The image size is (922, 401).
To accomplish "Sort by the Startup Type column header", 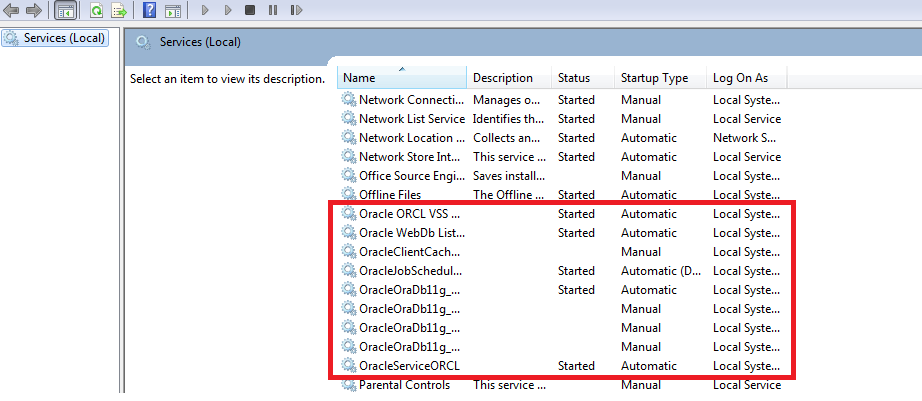I will click(x=660, y=78).
